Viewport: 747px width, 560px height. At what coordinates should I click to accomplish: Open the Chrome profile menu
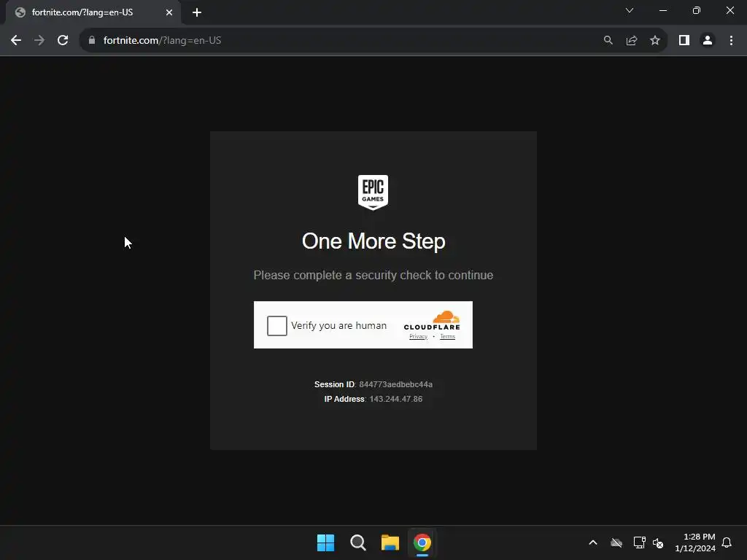pyautogui.click(x=708, y=41)
